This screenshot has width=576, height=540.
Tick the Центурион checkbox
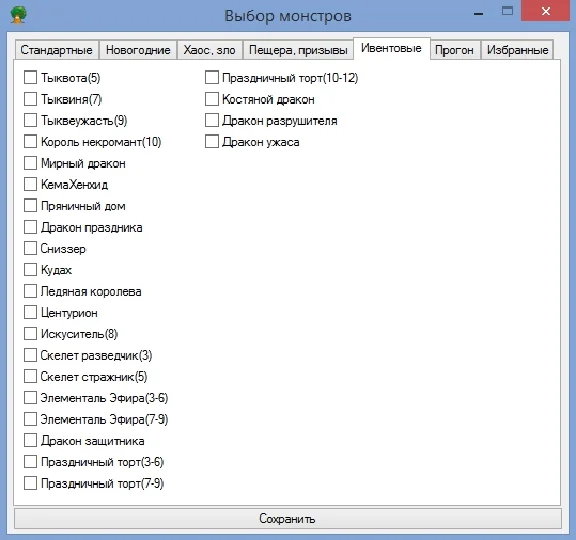pos(30,312)
